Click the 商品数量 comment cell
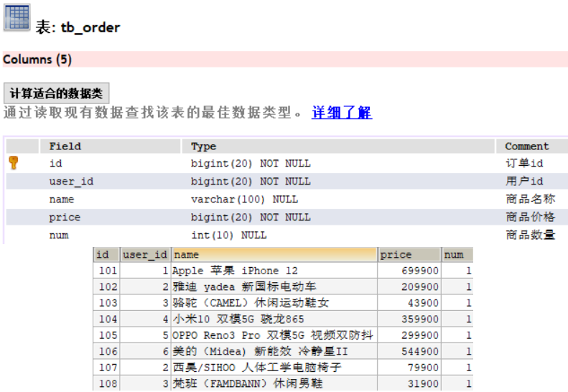This screenshot has height=392, width=568. click(531, 235)
